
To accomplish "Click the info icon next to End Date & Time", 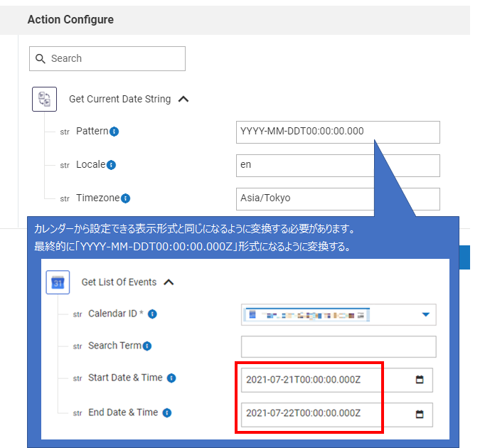I will tap(166, 412).
